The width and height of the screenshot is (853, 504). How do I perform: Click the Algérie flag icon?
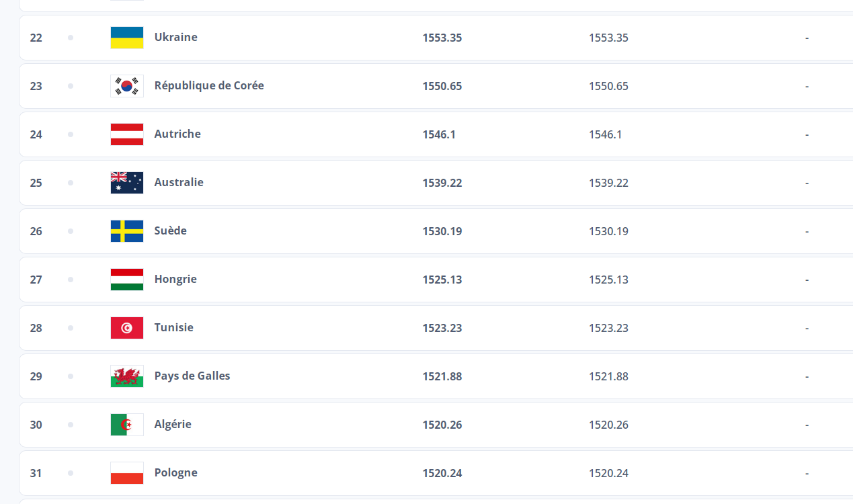(x=127, y=425)
